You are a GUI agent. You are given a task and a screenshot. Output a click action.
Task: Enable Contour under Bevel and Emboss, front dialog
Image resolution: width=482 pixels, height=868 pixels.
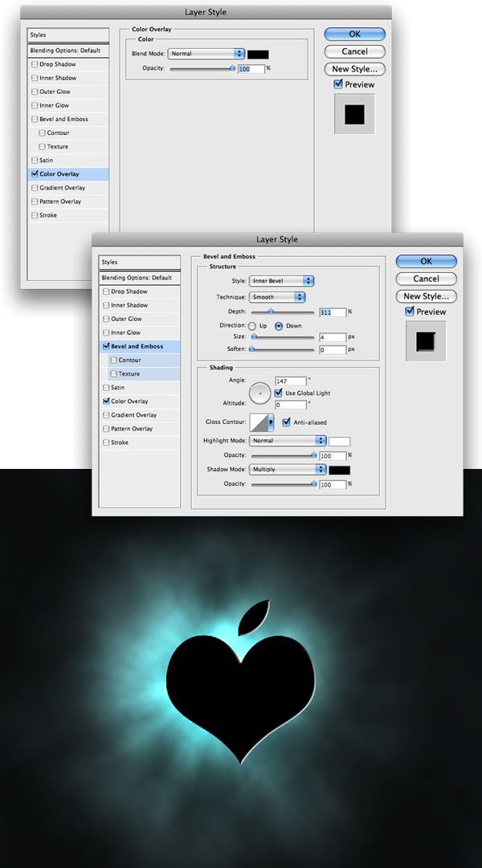[x=114, y=360]
